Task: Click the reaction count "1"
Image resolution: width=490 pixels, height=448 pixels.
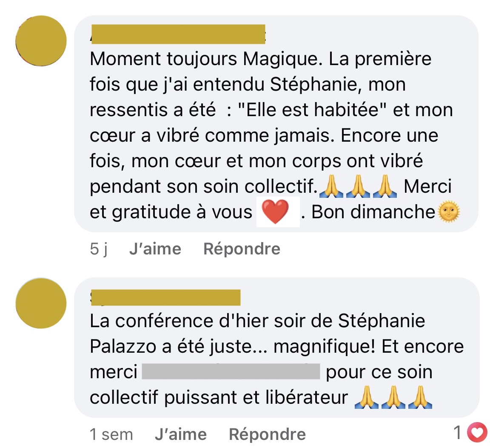Action: pyautogui.click(x=458, y=432)
